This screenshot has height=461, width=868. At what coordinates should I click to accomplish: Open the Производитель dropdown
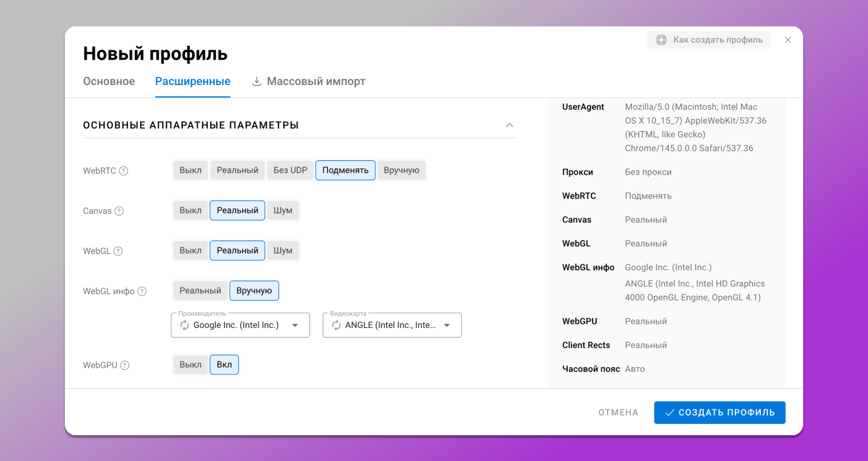pos(295,325)
